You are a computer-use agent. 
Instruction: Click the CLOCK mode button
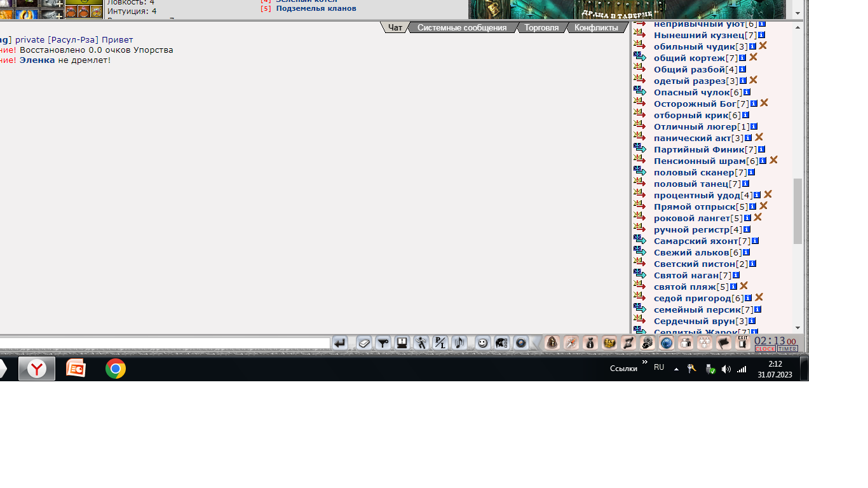(x=765, y=349)
